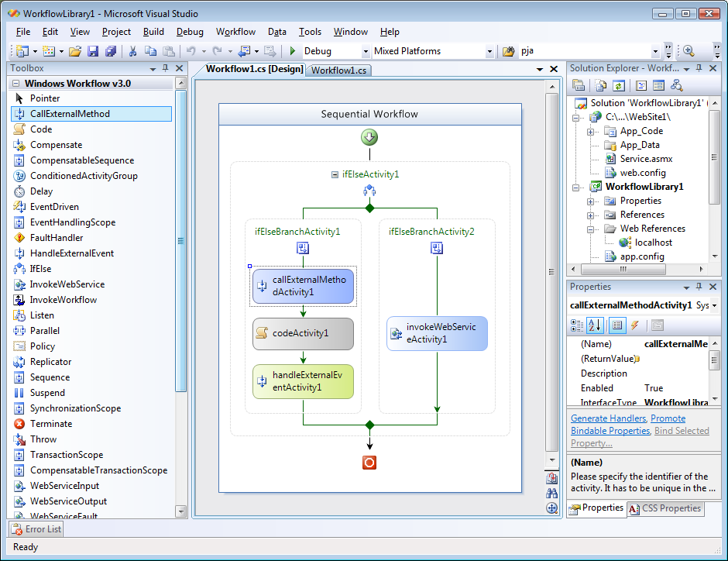Toggle Categorized view in Properties panel

[577, 325]
